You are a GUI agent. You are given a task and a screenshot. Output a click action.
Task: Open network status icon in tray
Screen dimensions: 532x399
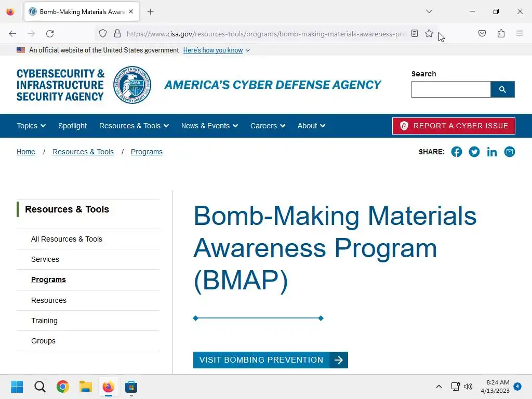click(x=455, y=387)
